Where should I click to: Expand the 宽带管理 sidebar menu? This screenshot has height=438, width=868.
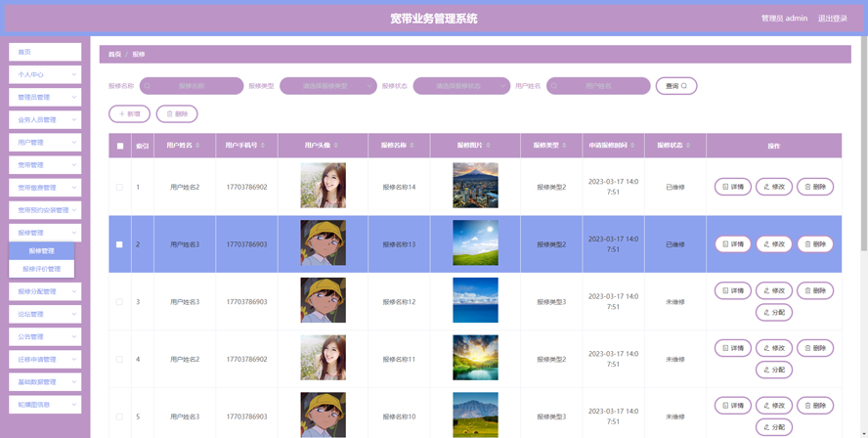point(45,165)
